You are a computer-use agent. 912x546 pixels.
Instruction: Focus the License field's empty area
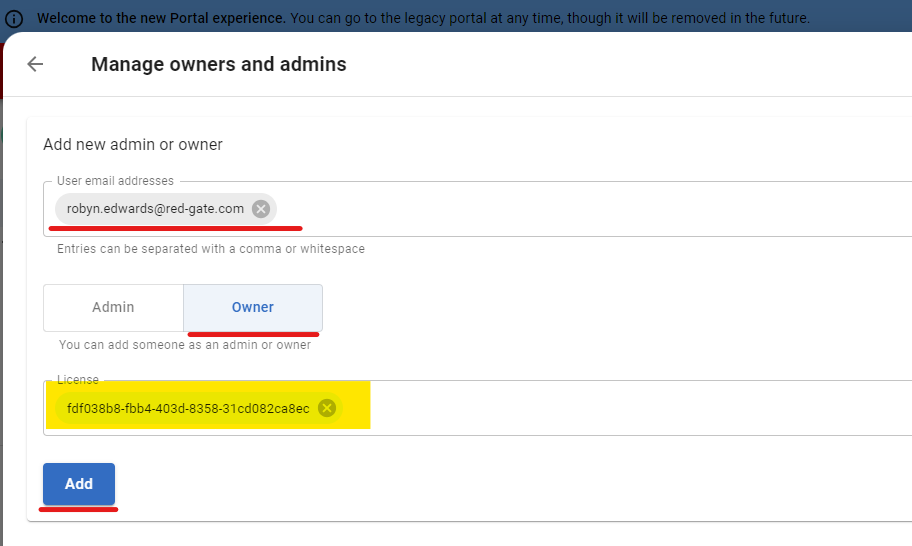click(640, 408)
